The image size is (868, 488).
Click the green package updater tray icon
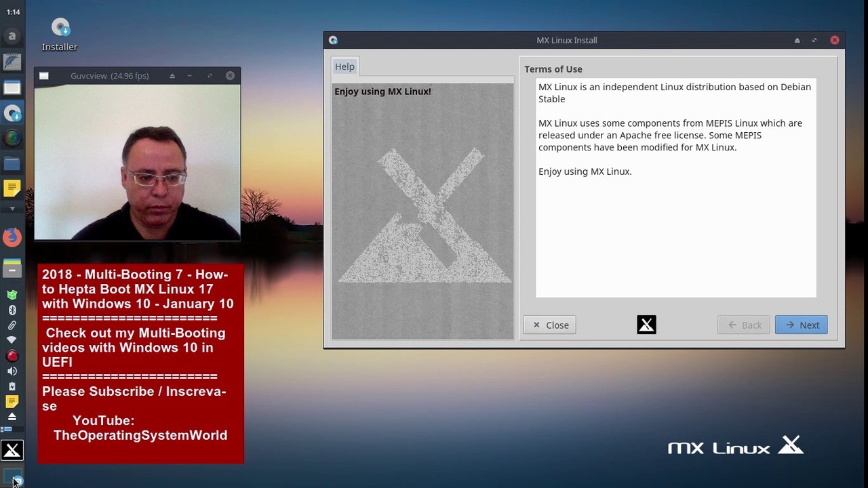[12, 295]
